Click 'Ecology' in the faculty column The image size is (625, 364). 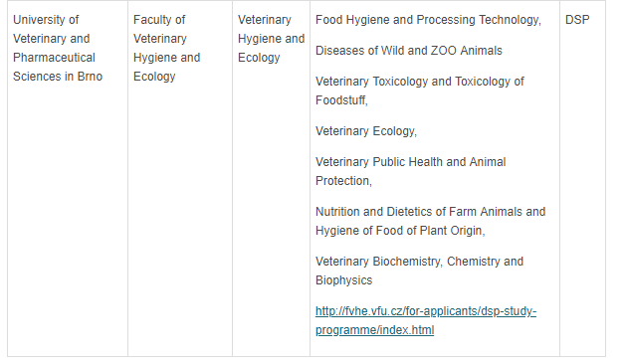coord(154,77)
